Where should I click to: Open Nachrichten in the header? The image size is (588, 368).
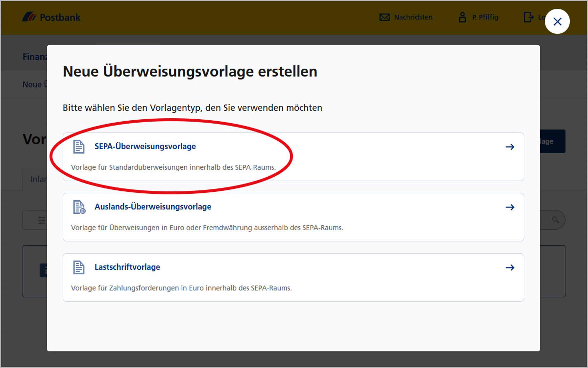coord(413,17)
